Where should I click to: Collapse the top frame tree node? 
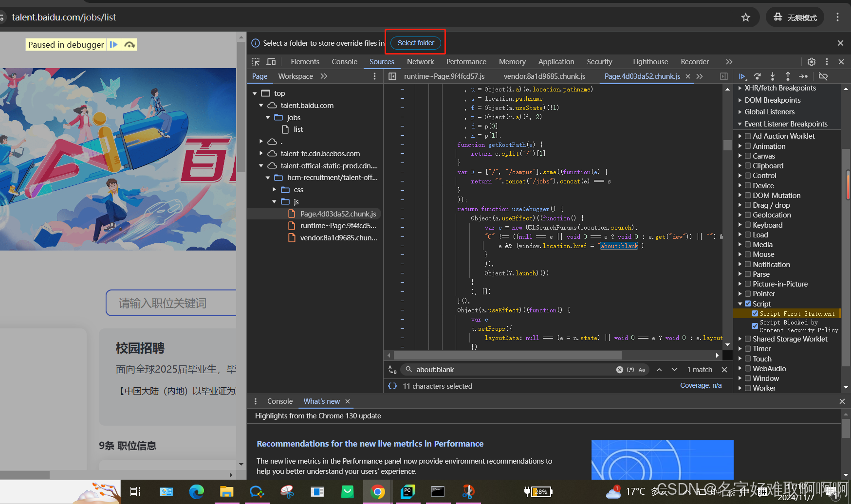(255, 93)
